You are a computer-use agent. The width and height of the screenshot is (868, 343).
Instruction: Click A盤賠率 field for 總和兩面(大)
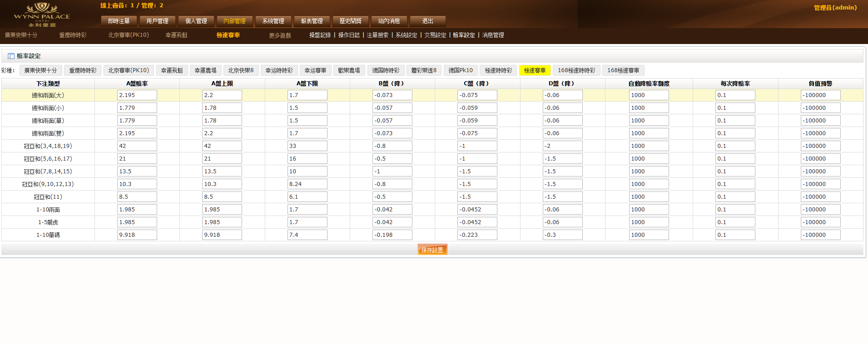tap(137, 95)
